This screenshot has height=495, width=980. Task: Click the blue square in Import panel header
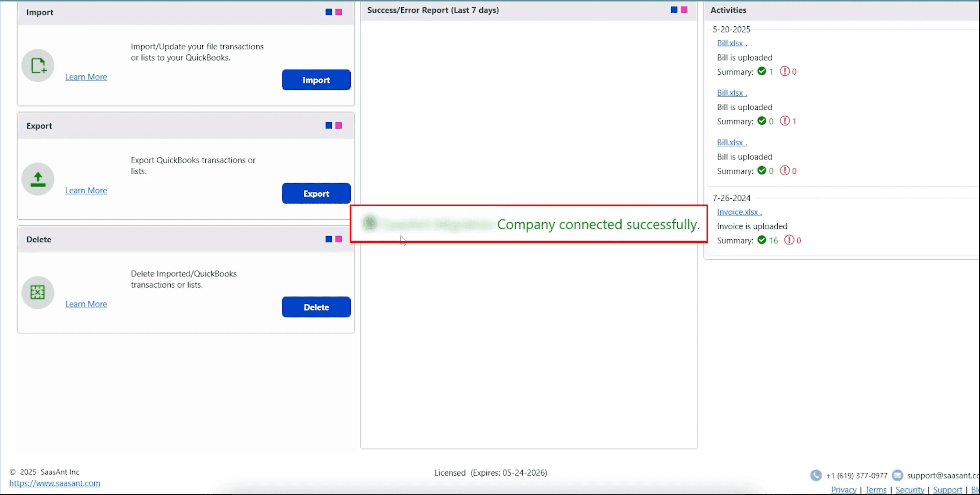(x=329, y=12)
